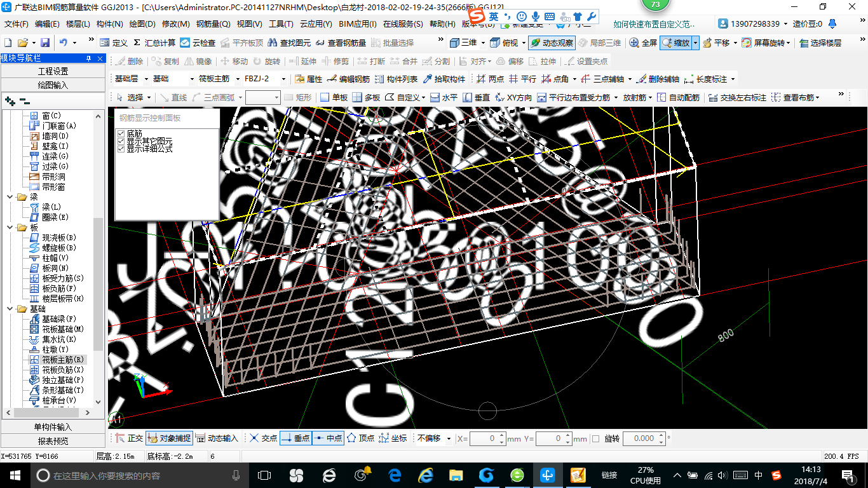Click the taskbar search box
Viewport: 868px width, 488px height.
139,475
